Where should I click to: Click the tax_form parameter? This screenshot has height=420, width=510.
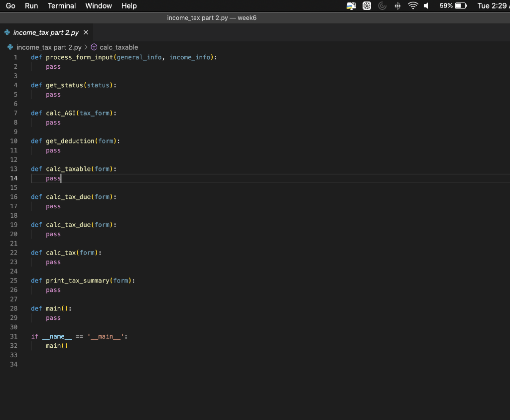click(x=94, y=113)
